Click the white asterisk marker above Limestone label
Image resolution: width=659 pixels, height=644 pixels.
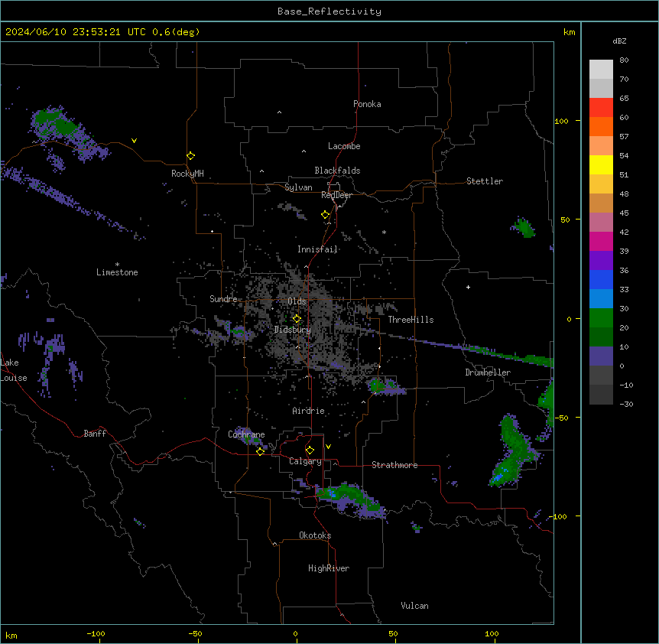(x=117, y=264)
